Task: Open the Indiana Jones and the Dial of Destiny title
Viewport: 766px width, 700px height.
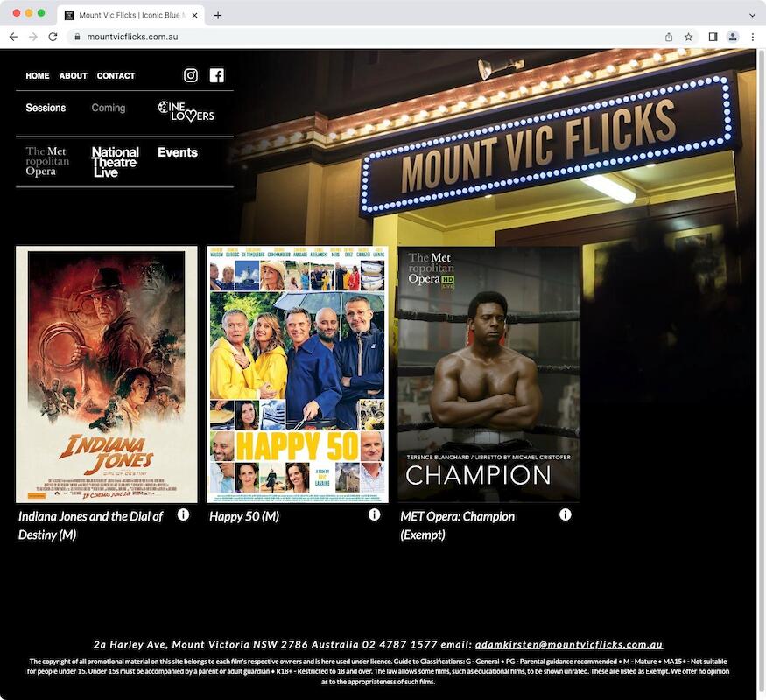Action: [91, 525]
